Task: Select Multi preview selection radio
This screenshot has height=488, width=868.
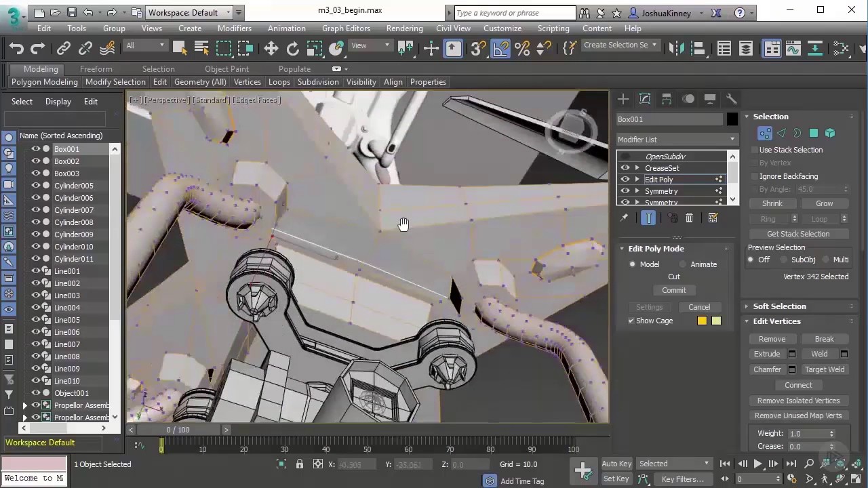Action: 826,260
